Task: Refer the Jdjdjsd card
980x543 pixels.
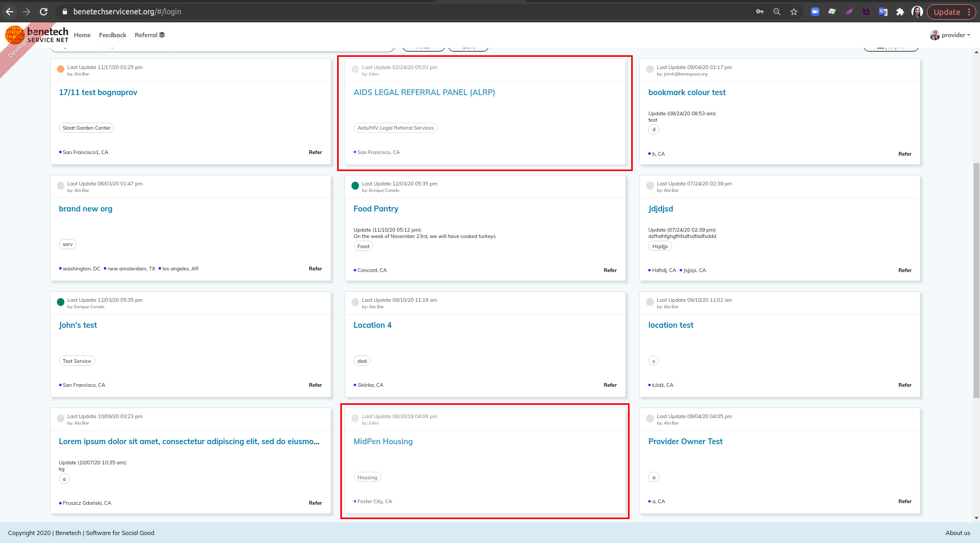Action: click(x=904, y=270)
